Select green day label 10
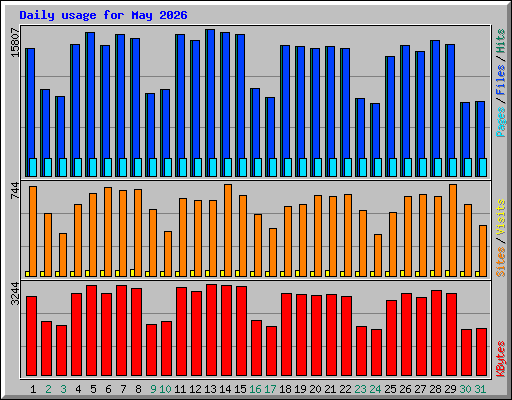Image resolution: width=512 pixels, height=400 pixels. click(x=165, y=389)
